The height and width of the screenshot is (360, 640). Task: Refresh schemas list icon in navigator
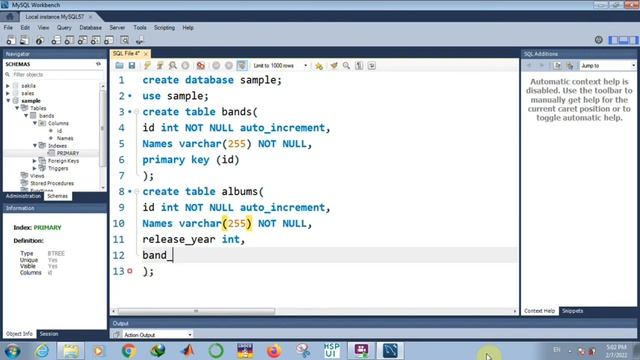[98, 64]
